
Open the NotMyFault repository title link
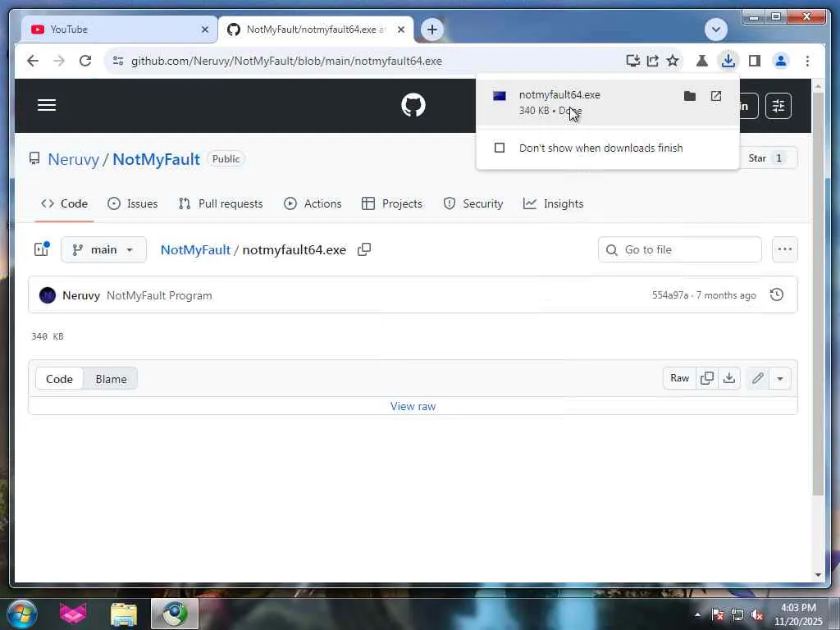(156, 159)
